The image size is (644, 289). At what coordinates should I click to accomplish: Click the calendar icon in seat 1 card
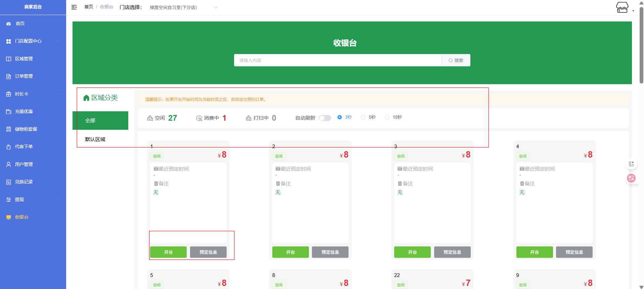pos(156,169)
